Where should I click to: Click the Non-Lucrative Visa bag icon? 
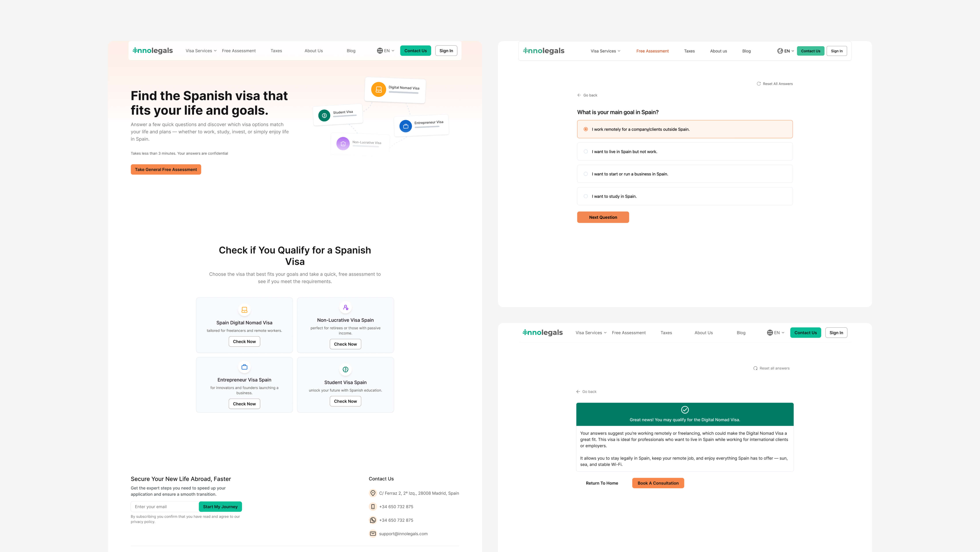point(343,143)
